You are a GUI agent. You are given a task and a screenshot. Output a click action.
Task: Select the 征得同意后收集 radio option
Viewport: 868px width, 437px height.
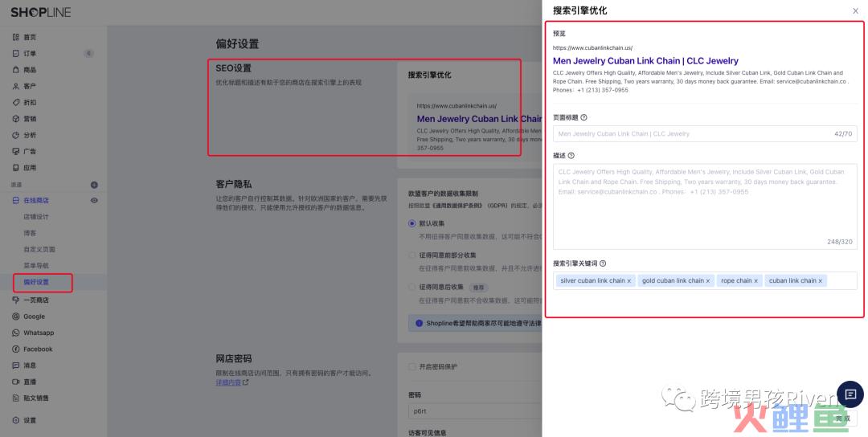click(411, 287)
